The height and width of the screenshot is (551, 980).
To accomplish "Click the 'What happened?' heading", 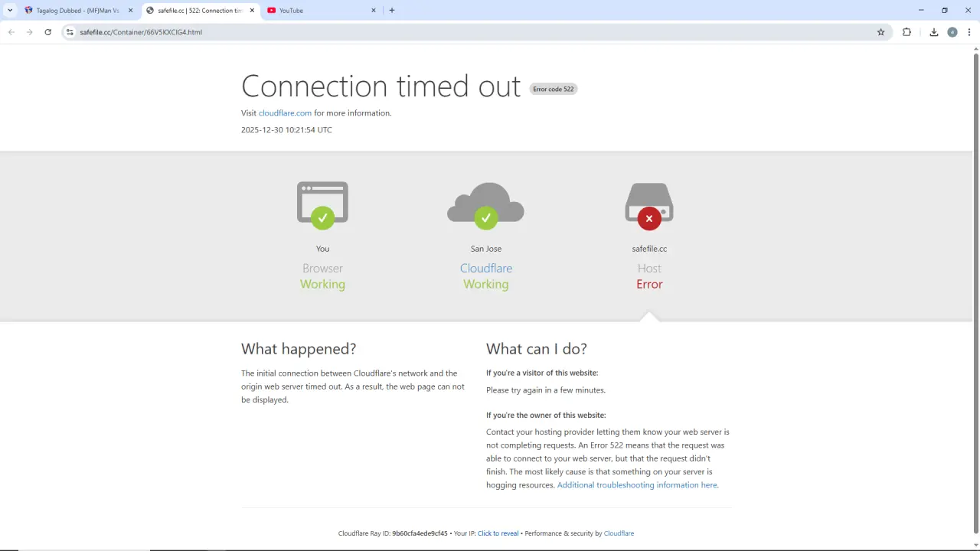I will (299, 349).
